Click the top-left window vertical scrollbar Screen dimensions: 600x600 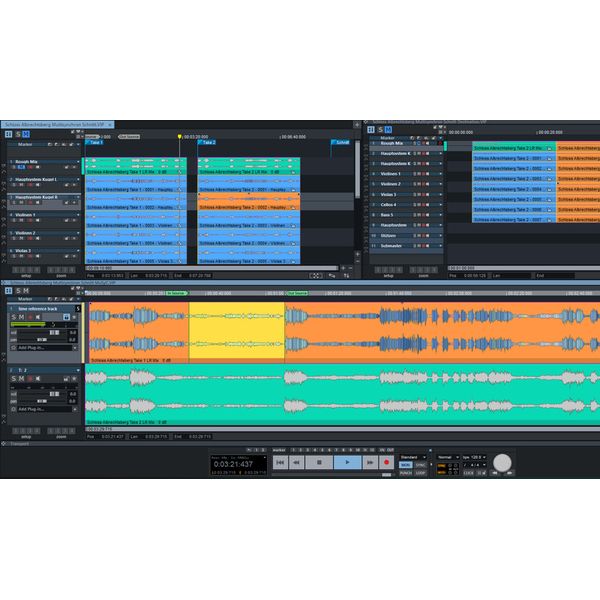[357, 170]
